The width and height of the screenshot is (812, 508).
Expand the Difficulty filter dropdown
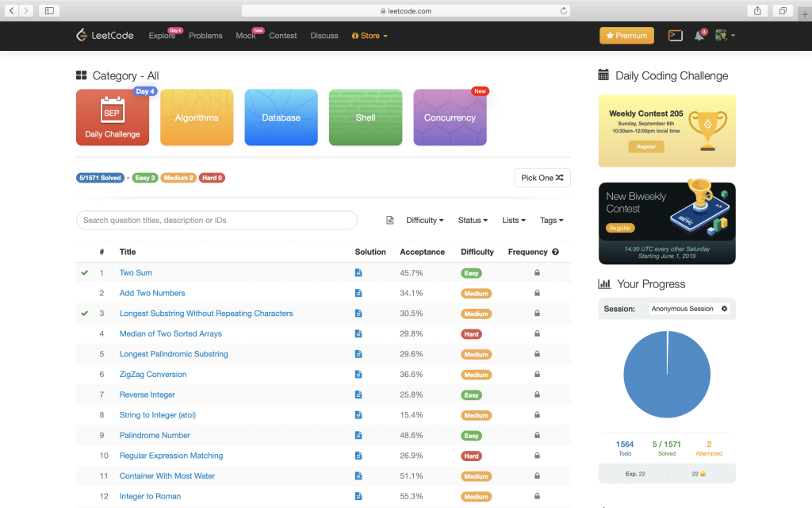pos(425,221)
